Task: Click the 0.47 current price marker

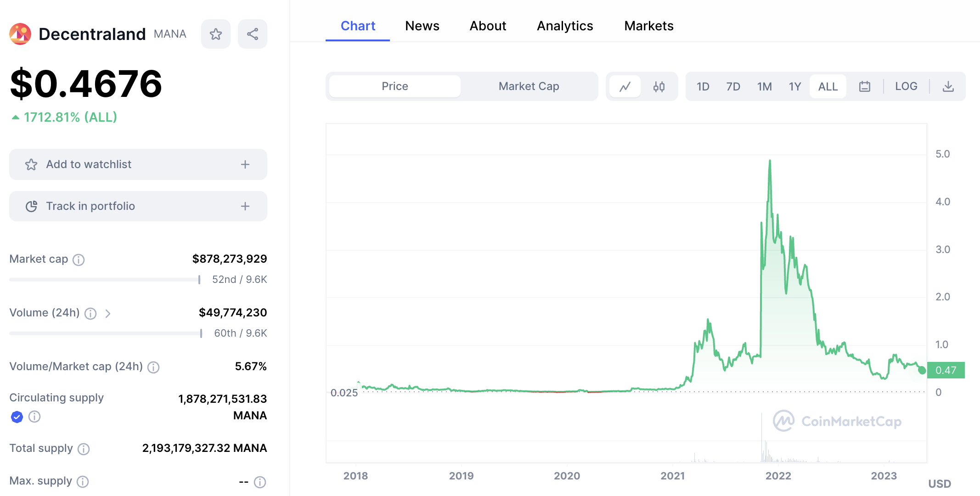Action: point(946,370)
